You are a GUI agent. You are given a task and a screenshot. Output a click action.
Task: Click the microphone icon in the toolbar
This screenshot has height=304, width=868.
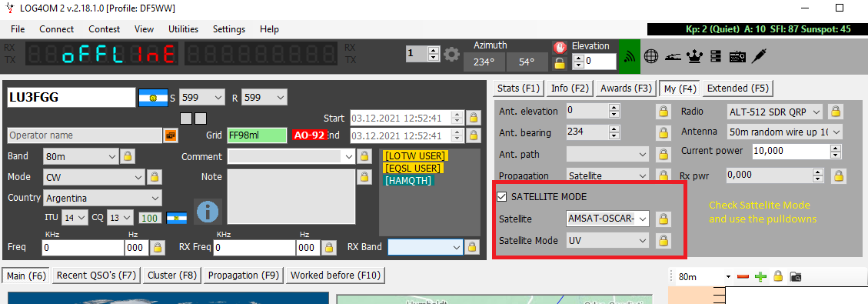point(758,55)
